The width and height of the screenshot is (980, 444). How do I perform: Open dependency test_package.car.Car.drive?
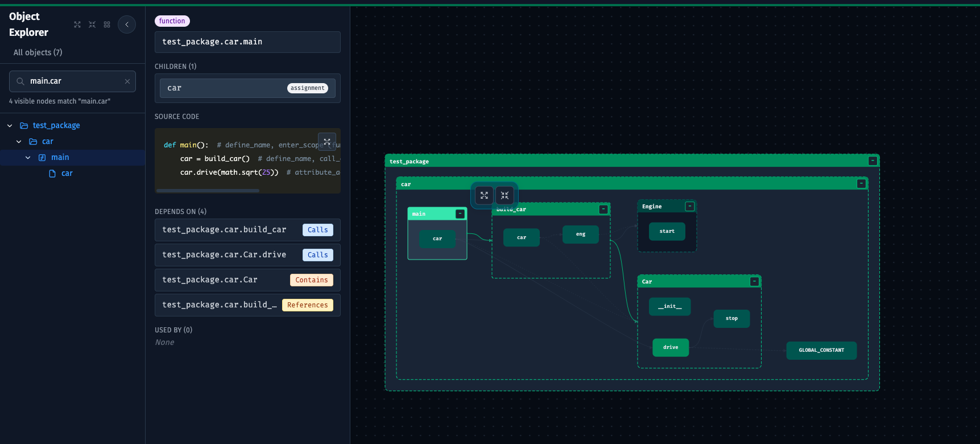(x=247, y=255)
